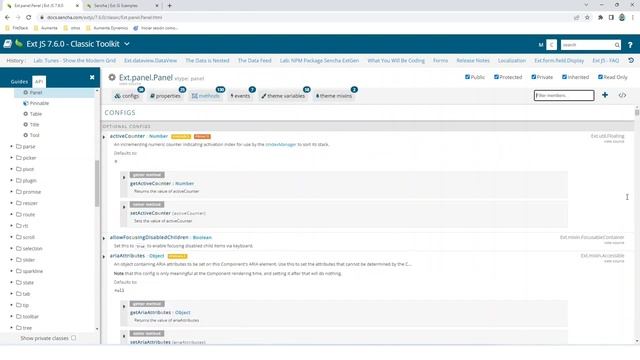The height and width of the screenshot is (360, 640).
Task: Reload the page with the browser refresh icon
Action: pyautogui.click(x=29, y=18)
